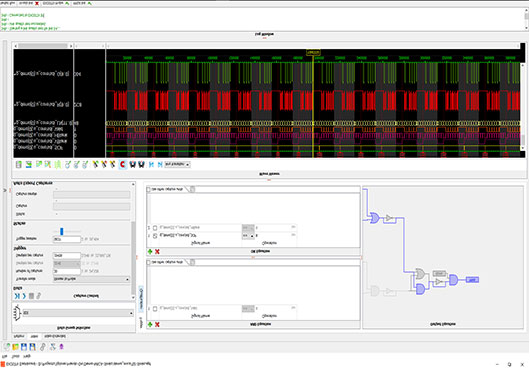Viewport: 530px width, 369px height.
Task: Click the red X on the console tab
Action: (x=37, y=3)
